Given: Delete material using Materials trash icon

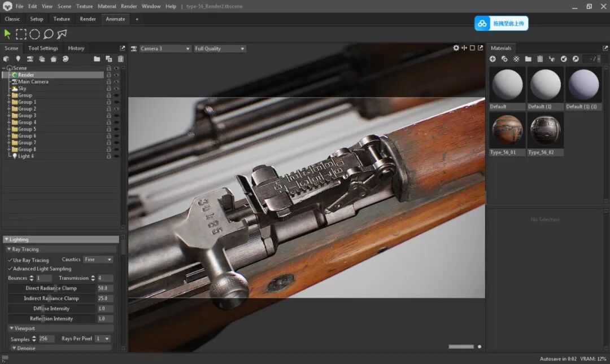Looking at the screenshot, I should tap(540, 59).
